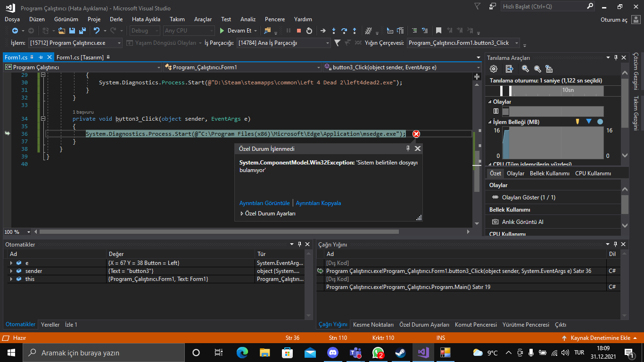This screenshot has width=644, height=362.
Task: Collapse the button3_Click method code block
Action: pos(43,119)
